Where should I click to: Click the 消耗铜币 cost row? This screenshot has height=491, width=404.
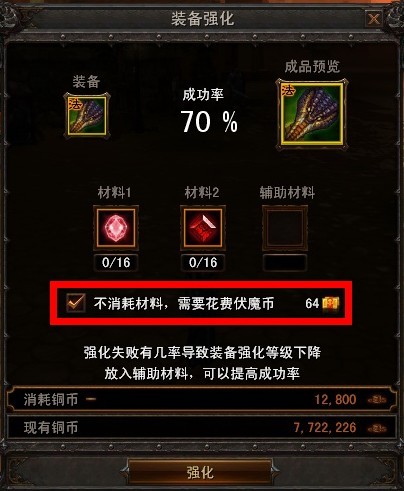pos(202,399)
